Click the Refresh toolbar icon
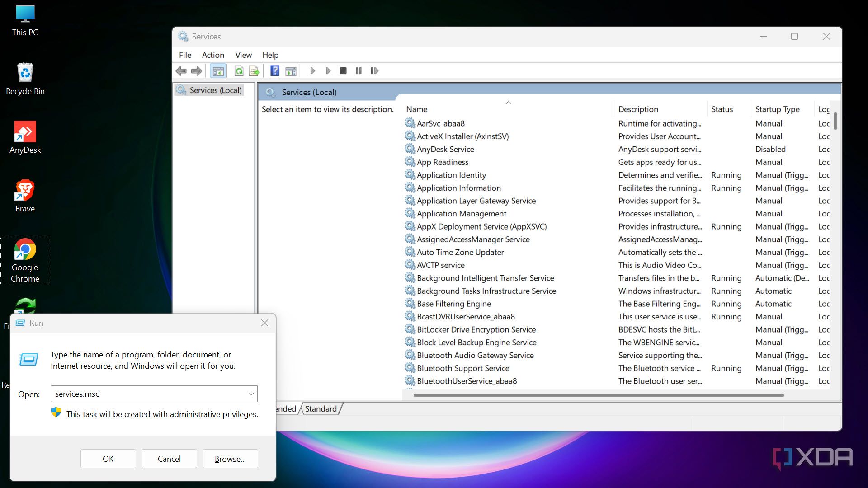The width and height of the screenshot is (868, 488). (239, 71)
